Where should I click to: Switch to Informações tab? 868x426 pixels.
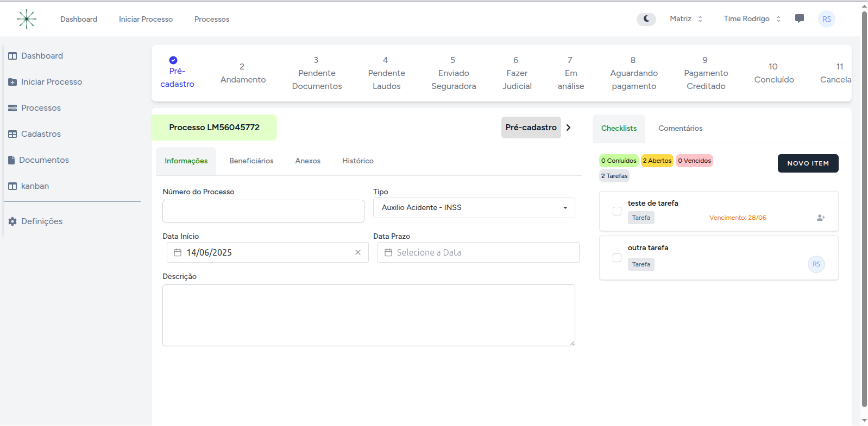[x=186, y=161]
